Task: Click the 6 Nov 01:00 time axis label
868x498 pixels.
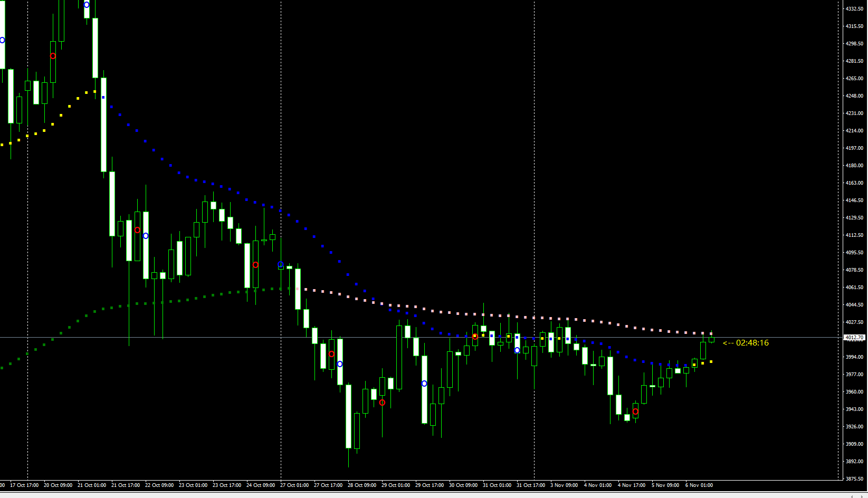Action: (699, 485)
